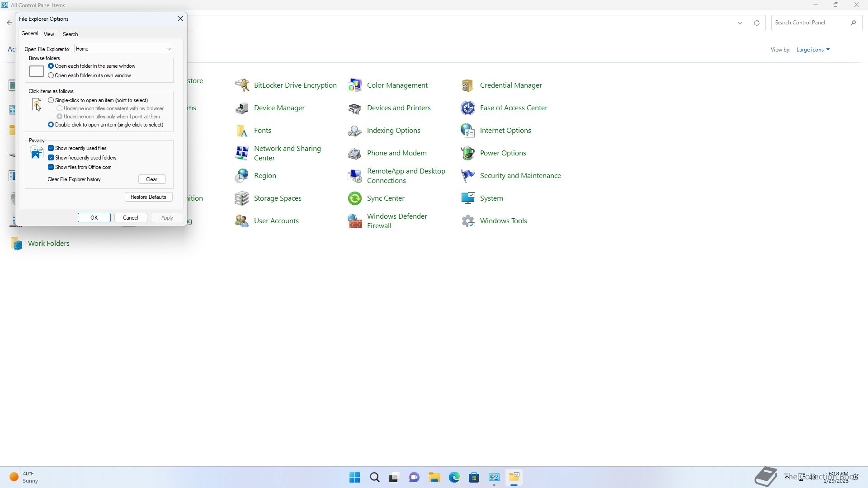Open Network and Sharing Center icon

242,153
